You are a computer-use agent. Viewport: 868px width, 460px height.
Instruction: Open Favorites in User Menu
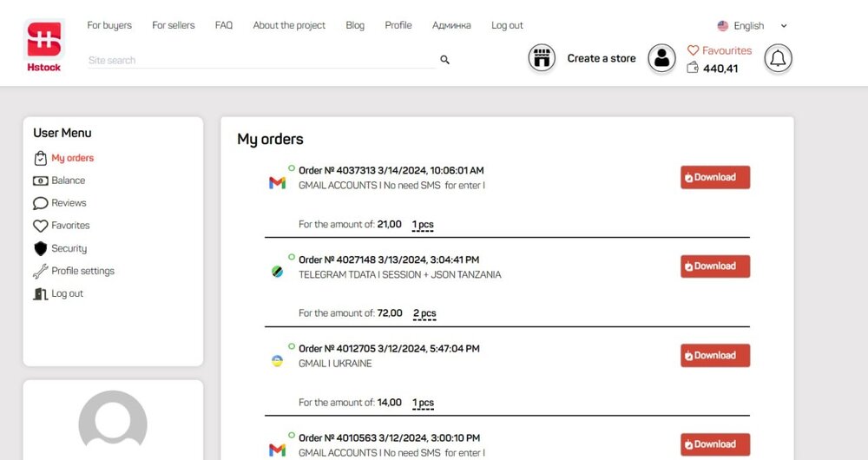[x=70, y=226]
